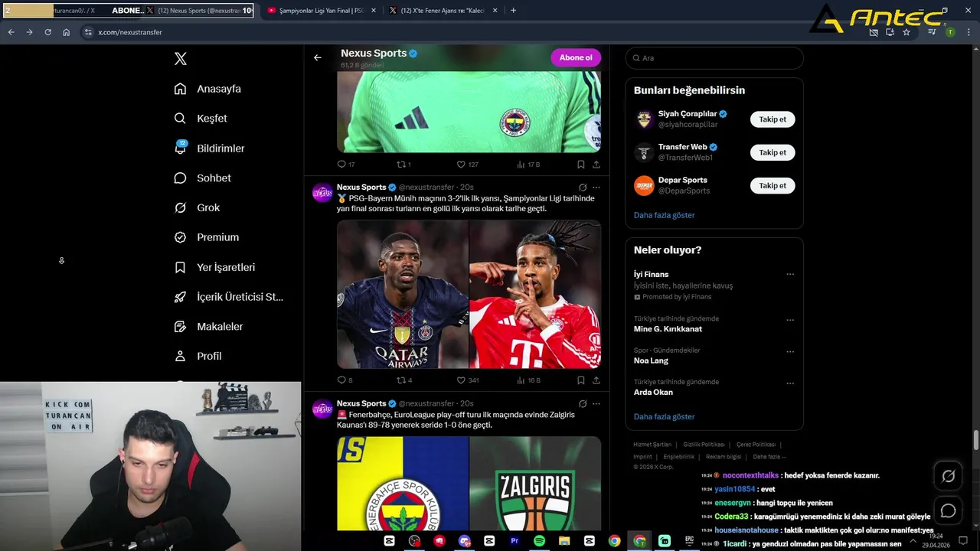Reply to the PSG-Bayern post
980x551 pixels.
click(x=345, y=380)
